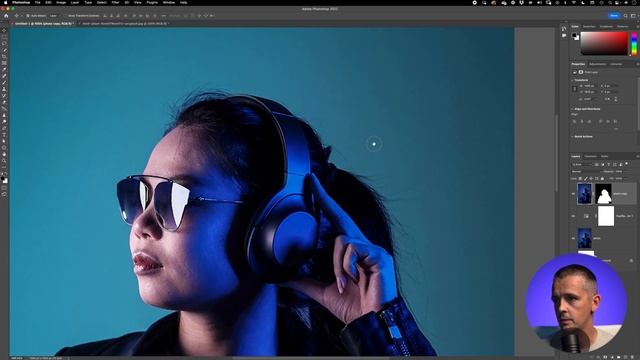Collapse the Quick Actions section
This screenshot has width=640, height=360.
click(572, 137)
